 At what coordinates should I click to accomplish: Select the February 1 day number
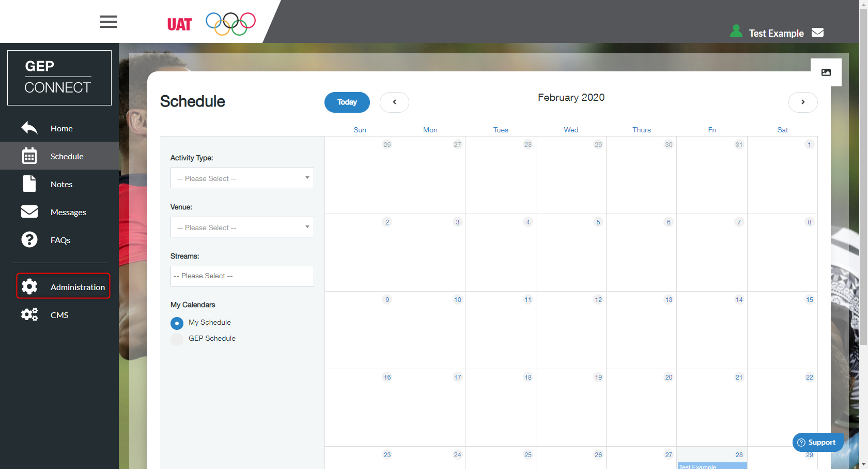809,144
